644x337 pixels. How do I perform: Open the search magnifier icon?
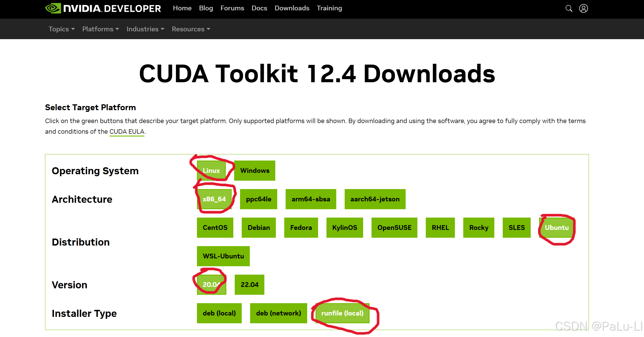[x=569, y=8]
